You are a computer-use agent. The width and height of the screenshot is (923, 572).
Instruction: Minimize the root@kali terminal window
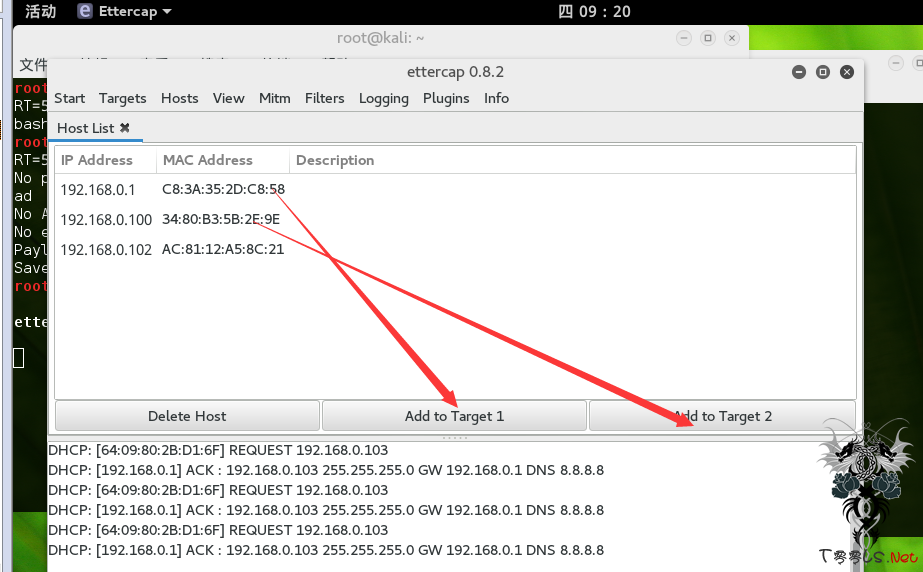coord(683,38)
